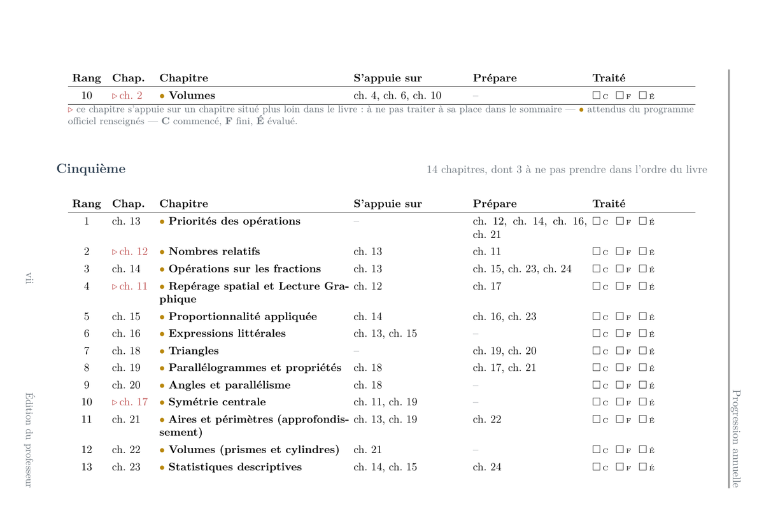
Task: Click the legend words "É évalué"
Action: click(276, 122)
